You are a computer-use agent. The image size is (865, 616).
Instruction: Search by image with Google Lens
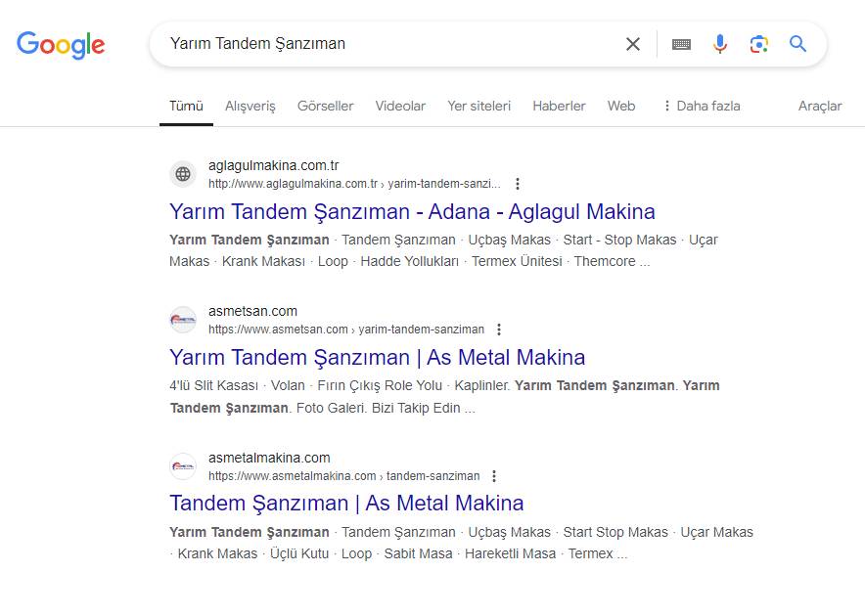(759, 44)
